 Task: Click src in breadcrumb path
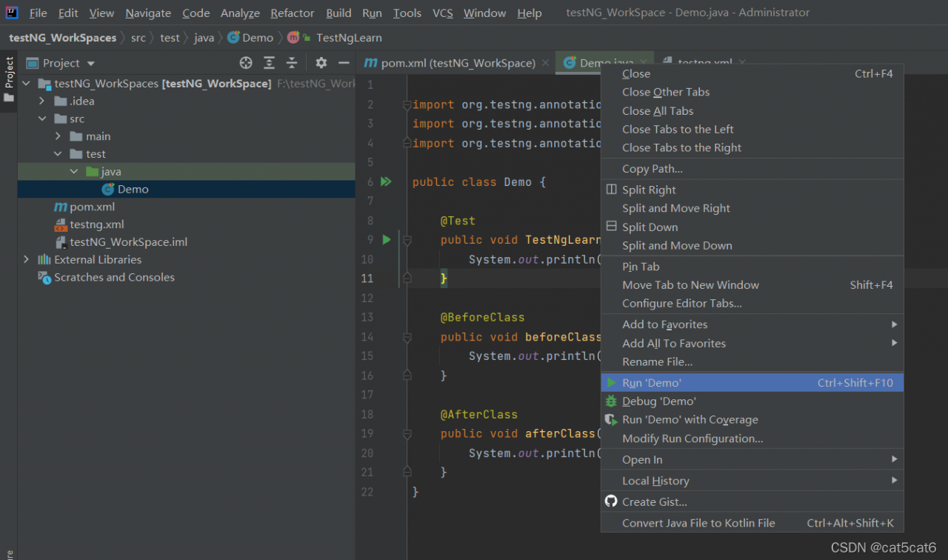(x=138, y=37)
